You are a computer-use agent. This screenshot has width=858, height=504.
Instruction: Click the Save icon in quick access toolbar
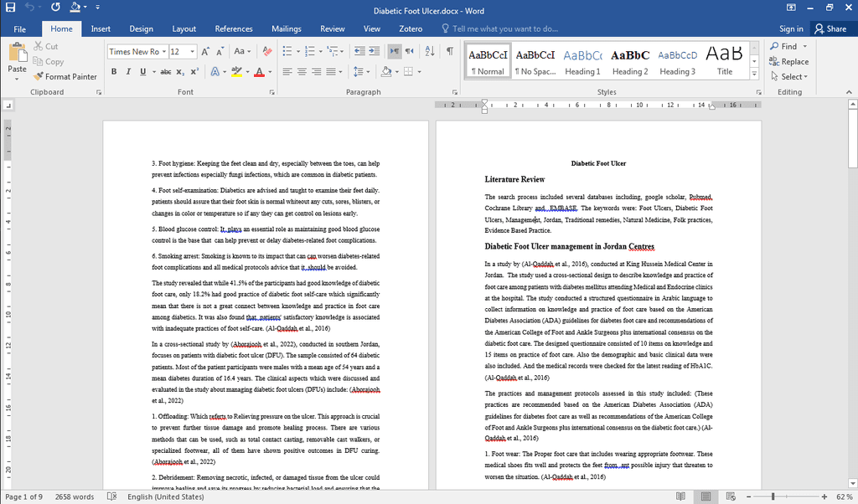pyautogui.click(x=10, y=8)
